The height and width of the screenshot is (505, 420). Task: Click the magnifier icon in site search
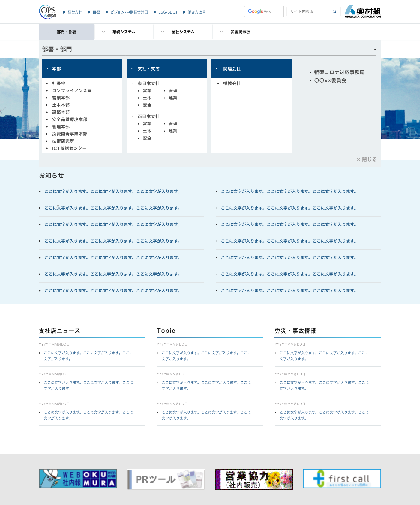[334, 11]
